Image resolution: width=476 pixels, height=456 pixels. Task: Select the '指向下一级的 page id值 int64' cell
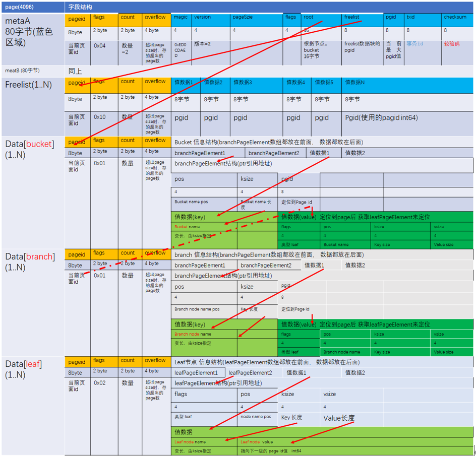[x=355, y=451]
